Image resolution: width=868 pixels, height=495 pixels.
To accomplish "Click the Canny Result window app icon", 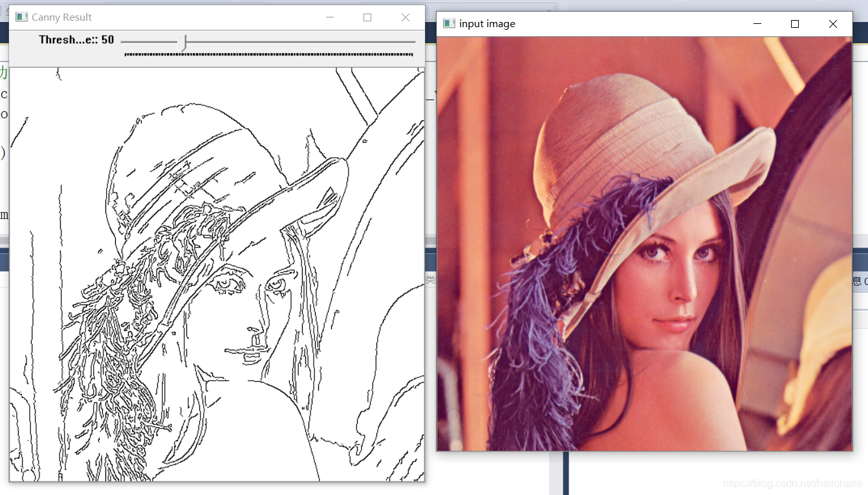I will point(21,17).
